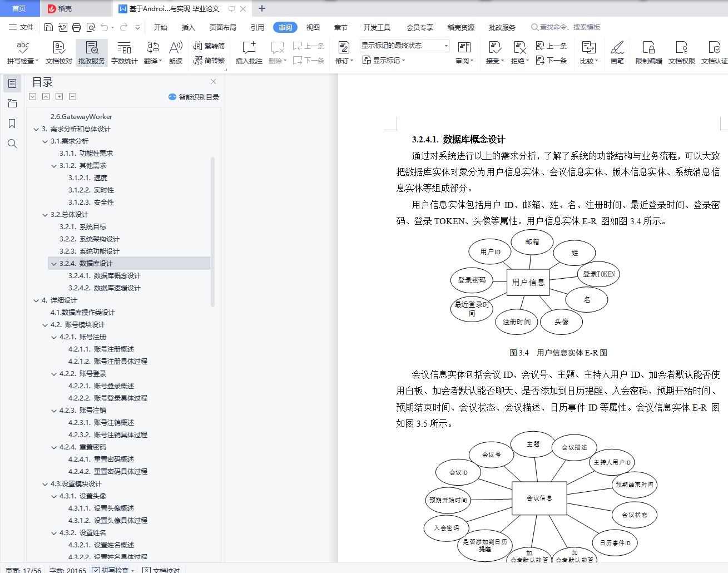
Task: Show the outline/TOC pane in sidebar
Action: point(12,83)
